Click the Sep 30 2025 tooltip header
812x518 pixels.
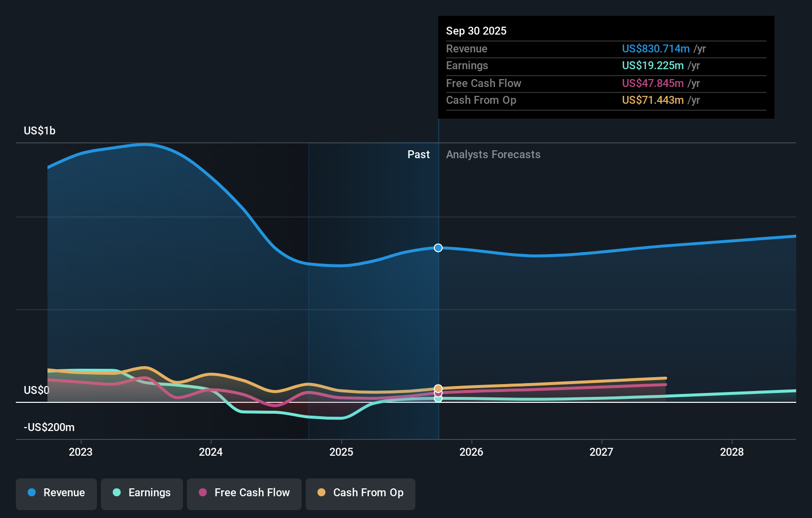[476, 31]
